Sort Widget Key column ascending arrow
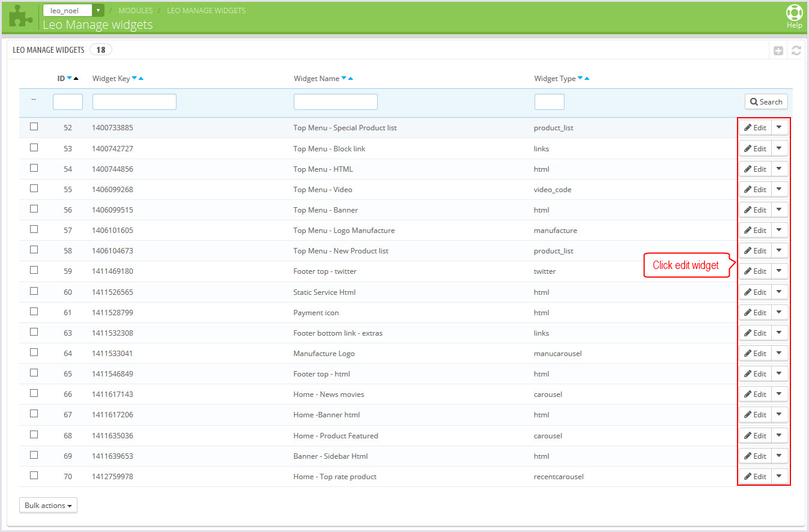 141,79
